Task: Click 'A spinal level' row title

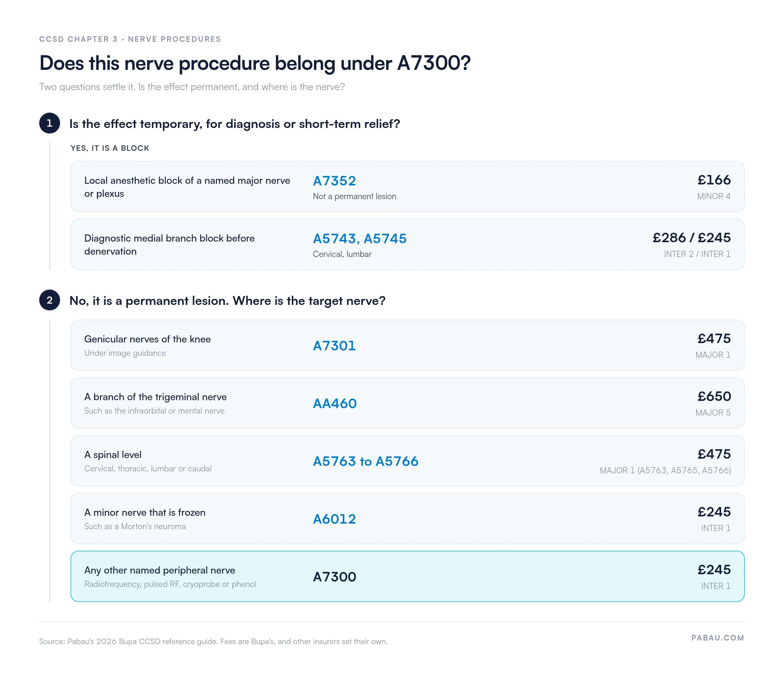Action: 113,455
